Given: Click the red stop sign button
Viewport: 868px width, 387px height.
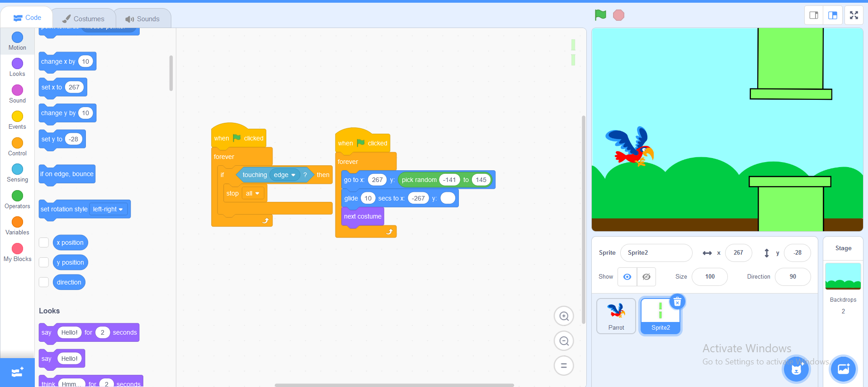Looking at the screenshot, I should (618, 15).
